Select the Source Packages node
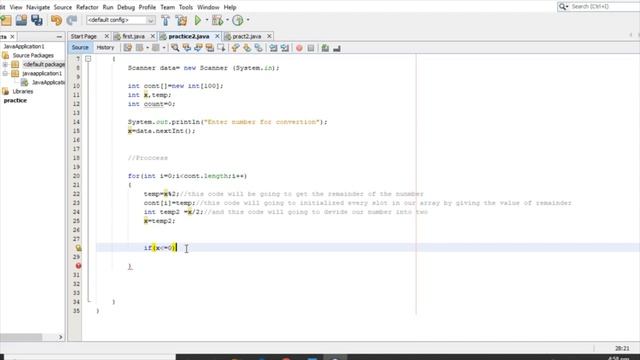The height and width of the screenshot is (360, 640). (x=33, y=56)
